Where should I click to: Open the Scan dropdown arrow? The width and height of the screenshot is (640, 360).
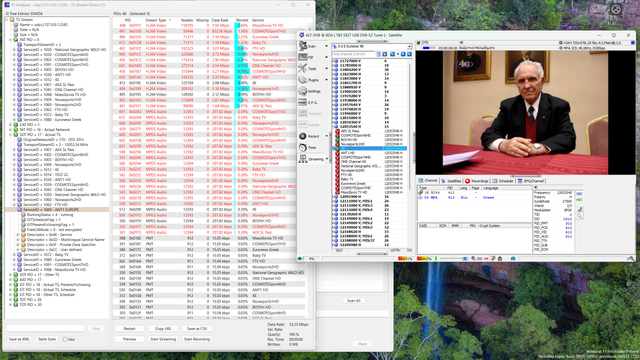click(x=327, y=46)
